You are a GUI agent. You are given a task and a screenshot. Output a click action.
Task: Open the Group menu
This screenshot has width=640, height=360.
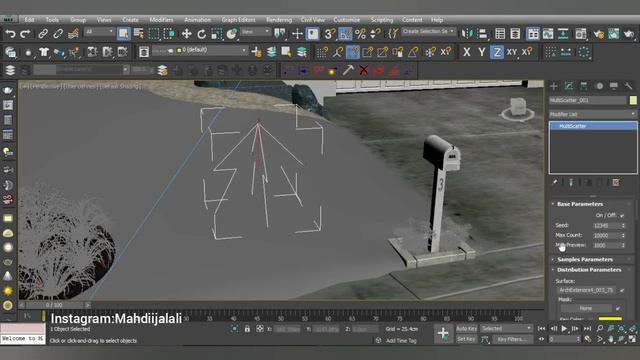[78, 20]
